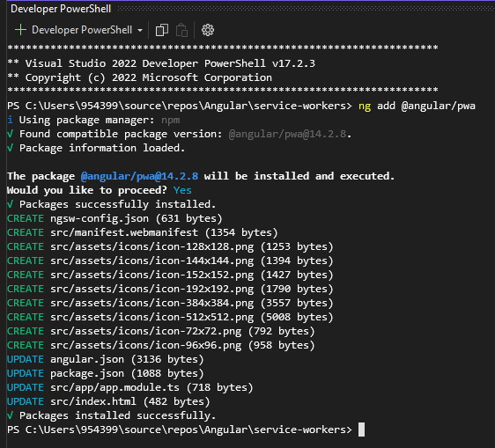Click the green check beside Packages installed successfully
Viewport: 495px width, 448px height.
point(10,415)
